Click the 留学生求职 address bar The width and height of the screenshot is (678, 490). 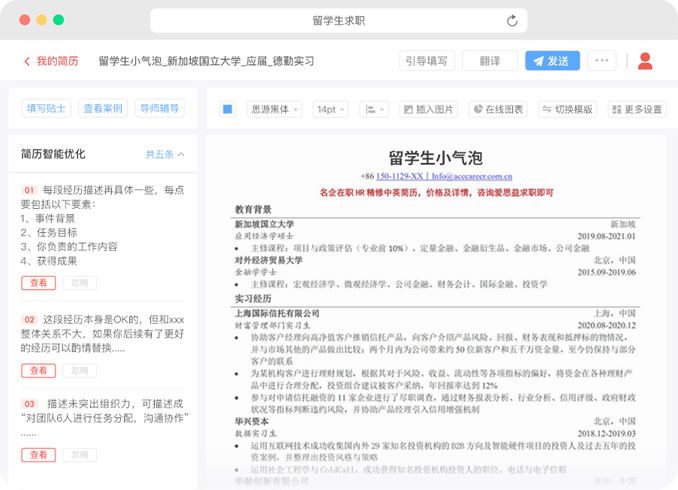click(338, 20)
